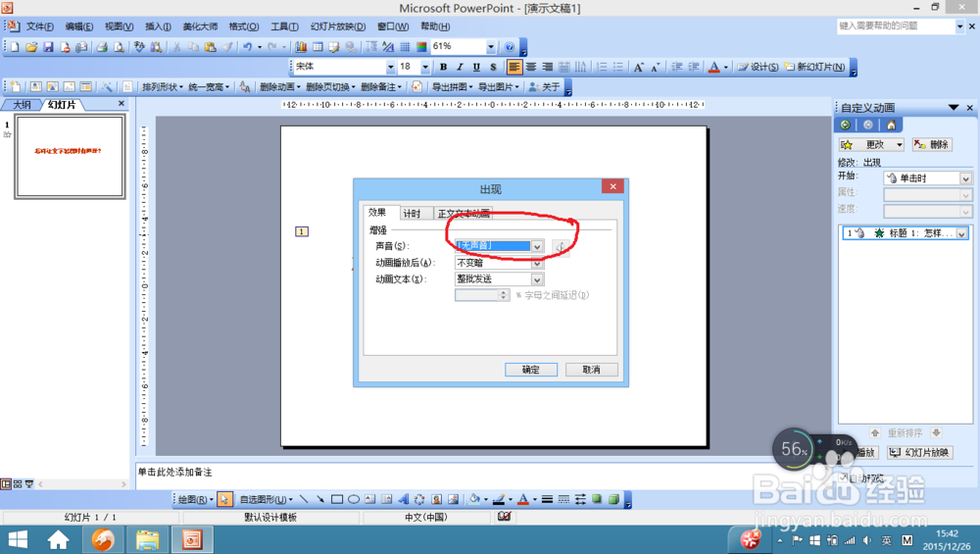Apply bold formatting
This screenshot has height=554, width=980.
coord(443,67)
